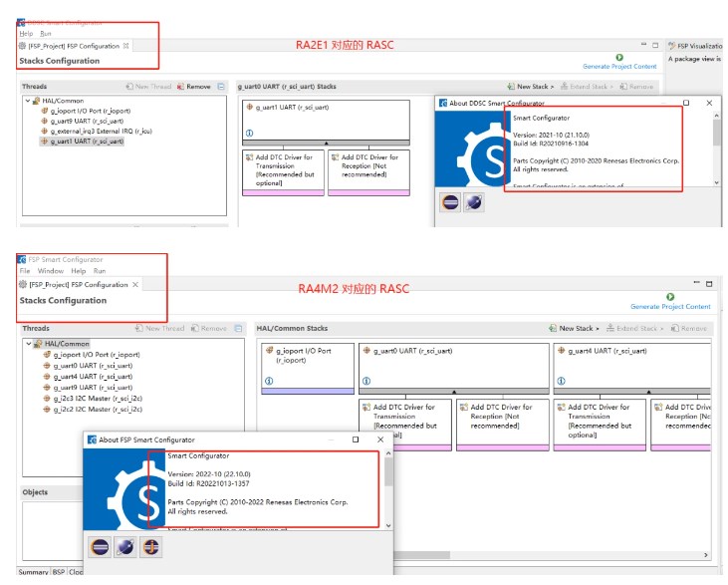This screenshot has width=728, height=585.
Task: Open Extend Stack dropdown in FSP Smart Configurator
Action: pos(634,329)
